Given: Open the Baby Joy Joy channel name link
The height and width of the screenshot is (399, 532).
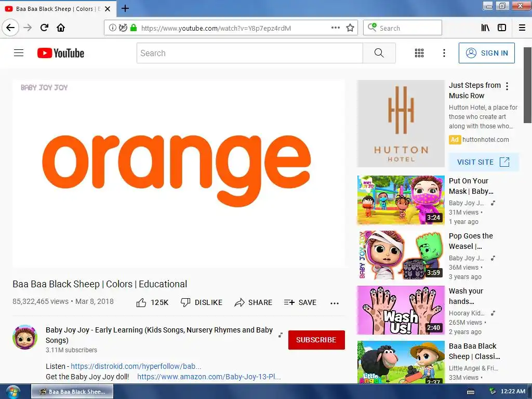Looking at the screenshot, I should (159, 335).
